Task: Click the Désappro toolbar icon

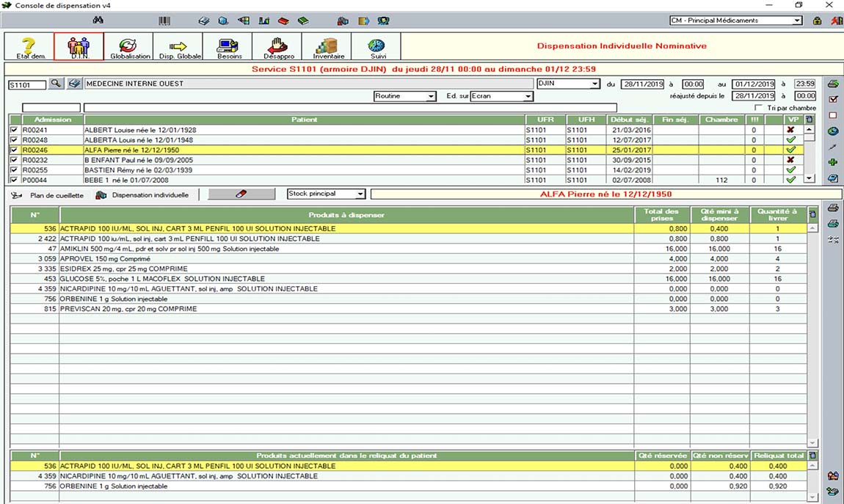Action: coord(278,47)
